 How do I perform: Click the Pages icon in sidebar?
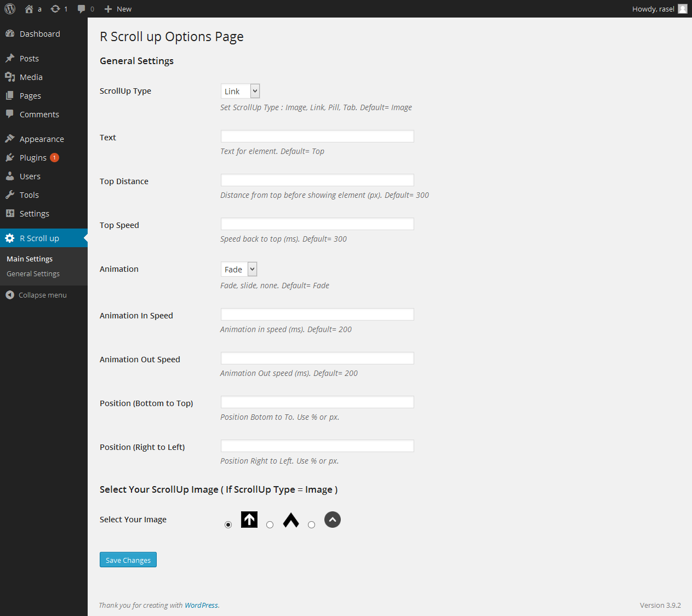tap(10, 95)
